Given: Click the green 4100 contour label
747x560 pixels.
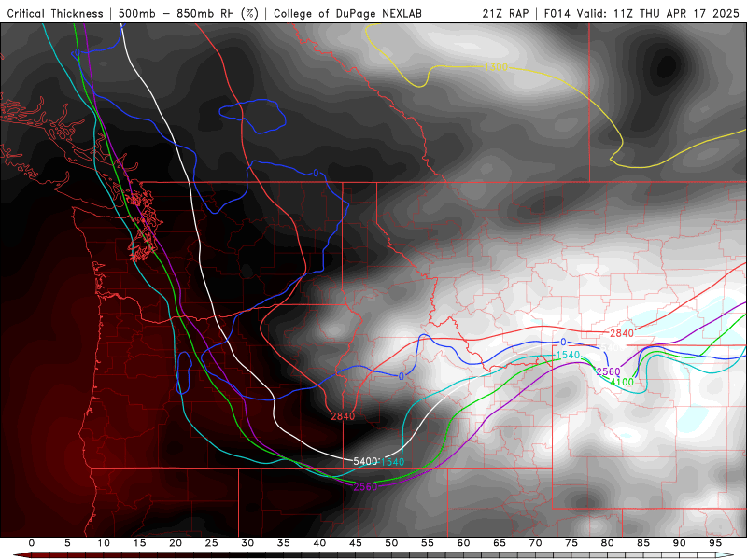Looking at the screenshot, I should [x=622, y=382].
